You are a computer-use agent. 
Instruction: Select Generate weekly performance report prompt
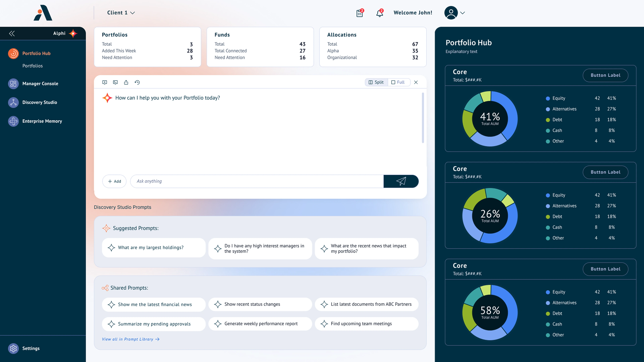(x=260, y=324)
